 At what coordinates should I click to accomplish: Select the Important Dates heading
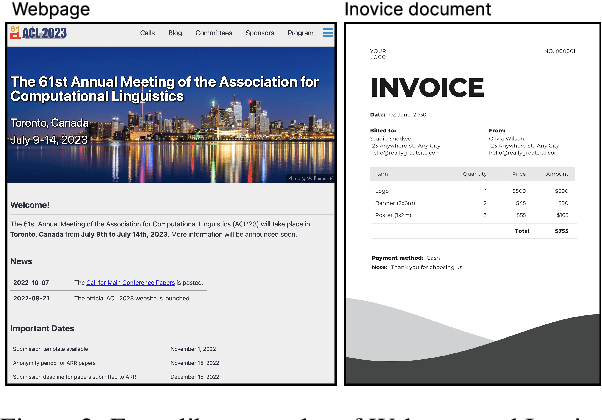click(43, 328)
